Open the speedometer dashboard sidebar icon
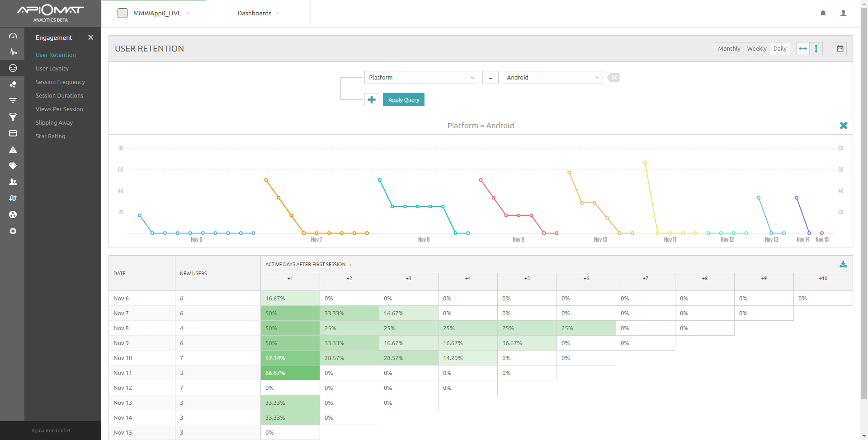 click(x=13, y=36)
